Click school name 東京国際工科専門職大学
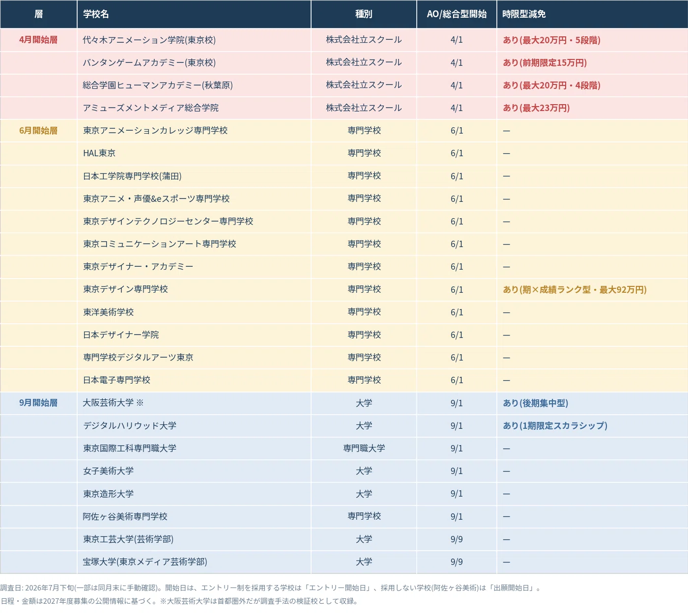 (130, 448)
